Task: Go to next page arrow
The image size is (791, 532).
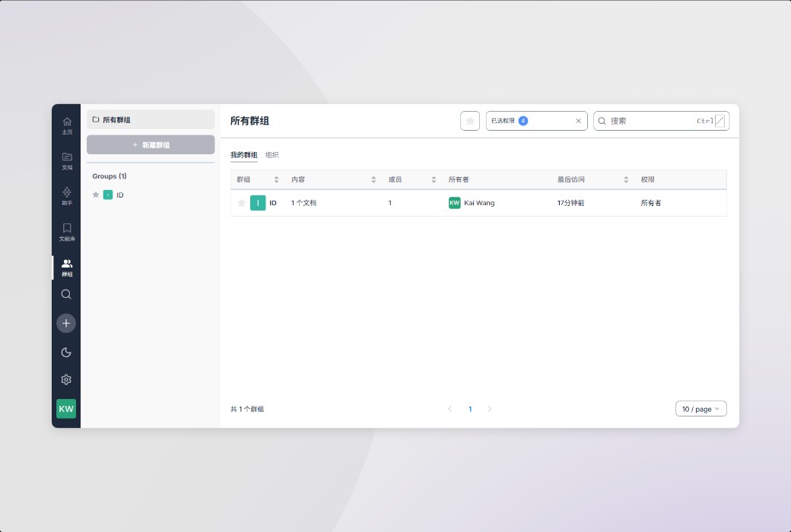Action: coord(490,409)
